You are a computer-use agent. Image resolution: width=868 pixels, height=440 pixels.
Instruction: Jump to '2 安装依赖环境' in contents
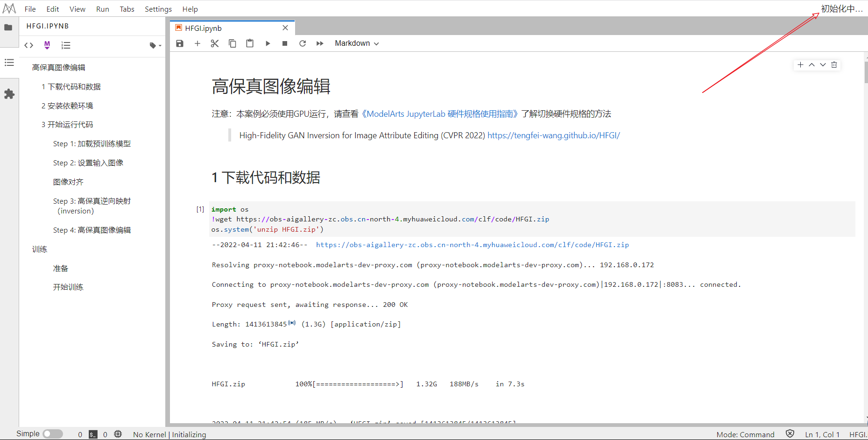click(67, 106)
